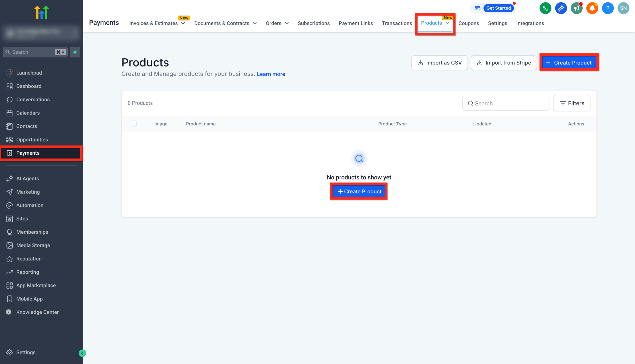Screen dimensions: 635x364
Task: Open the phone dialer icon in top bar
Action: coord(545,8)
